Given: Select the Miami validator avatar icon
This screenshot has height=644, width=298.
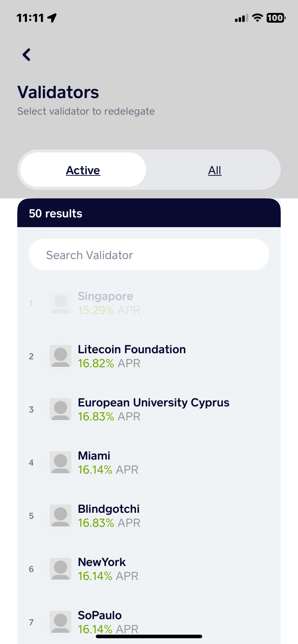Looking at the screenshot, I should click(x=60, y=462).
